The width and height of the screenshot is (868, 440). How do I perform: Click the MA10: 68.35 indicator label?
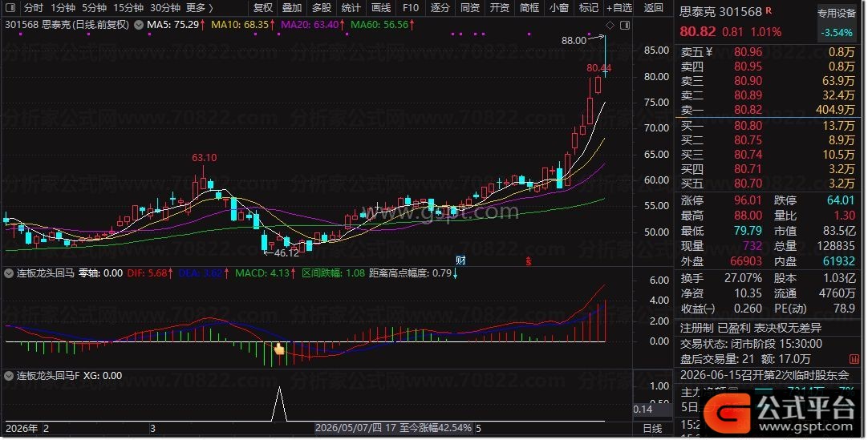(242, 25)
